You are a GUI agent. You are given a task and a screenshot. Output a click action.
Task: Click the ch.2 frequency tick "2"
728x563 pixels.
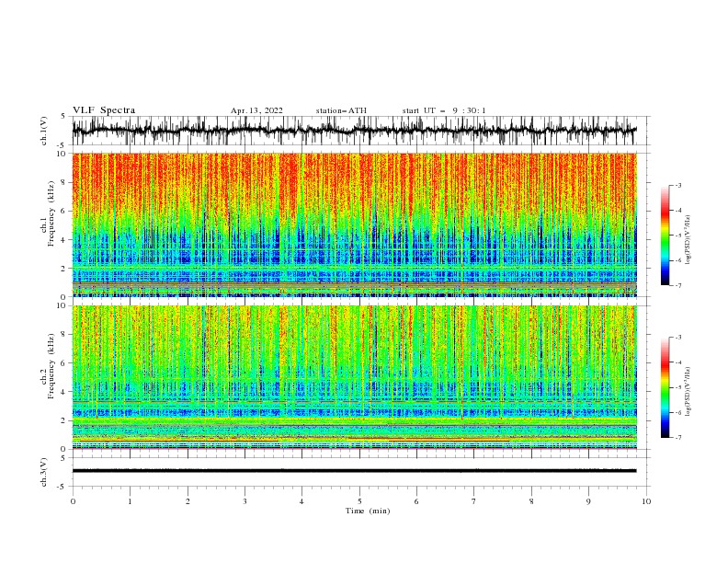(x=64, y=420)
